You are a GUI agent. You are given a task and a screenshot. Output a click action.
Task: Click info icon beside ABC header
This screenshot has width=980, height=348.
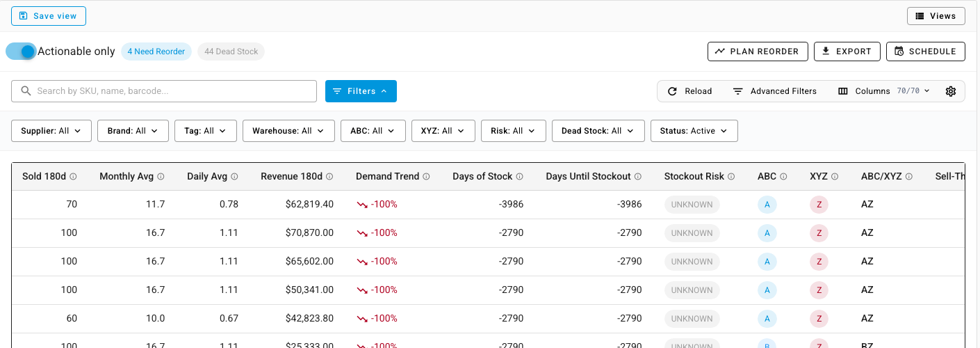(783, 177)
